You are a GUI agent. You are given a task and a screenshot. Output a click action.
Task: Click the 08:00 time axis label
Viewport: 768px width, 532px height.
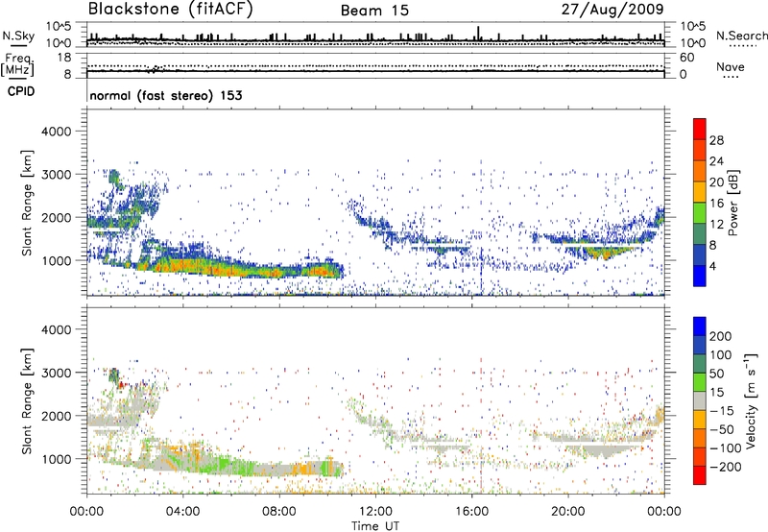tap(278, 512)
